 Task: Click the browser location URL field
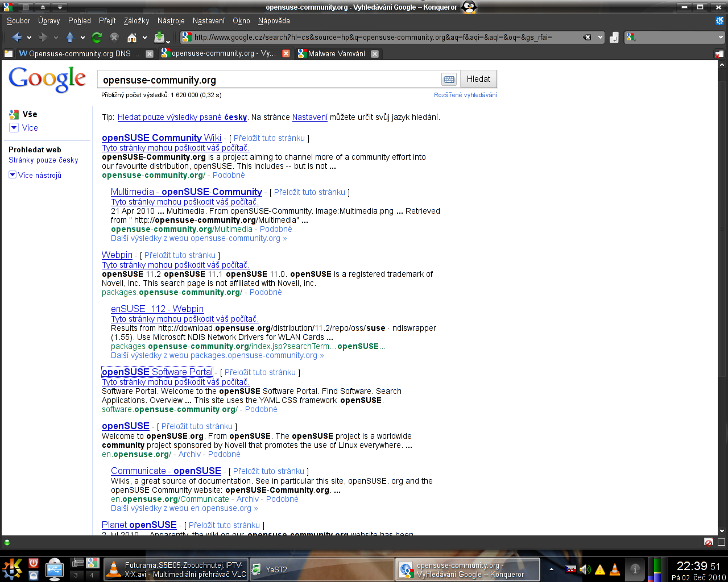pyautogui.click(x=387, y=38)
